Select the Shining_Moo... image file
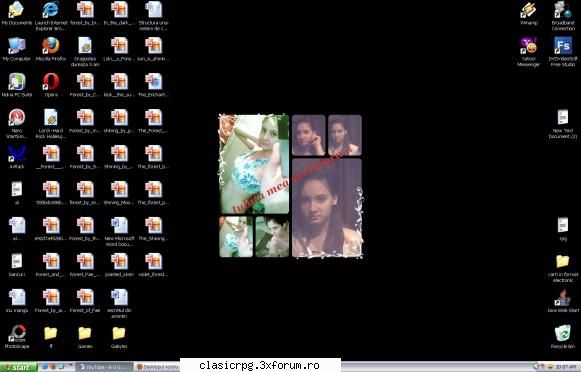 (x=119, y=193)
